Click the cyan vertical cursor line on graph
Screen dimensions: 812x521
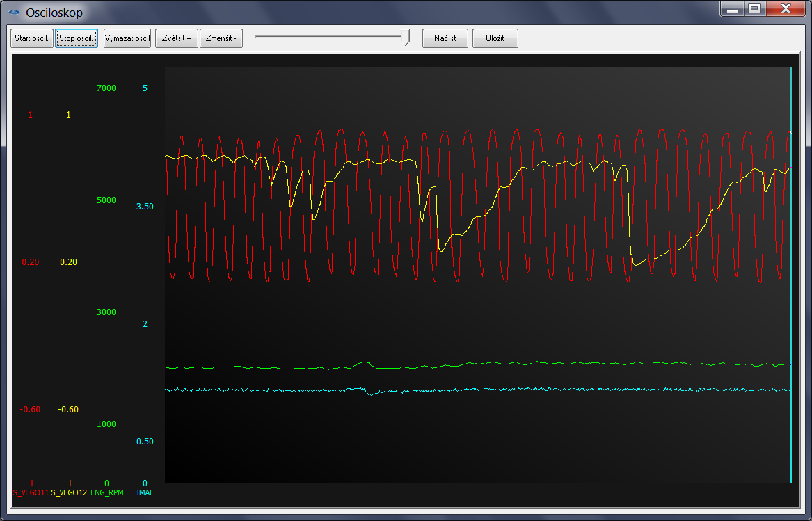[x=790, y=278]
